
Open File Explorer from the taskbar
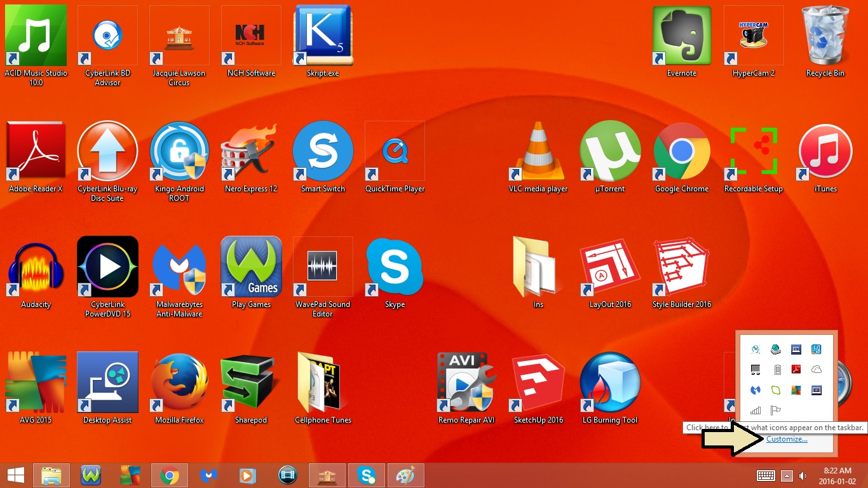pyautogui.click(x=51, y=475)
